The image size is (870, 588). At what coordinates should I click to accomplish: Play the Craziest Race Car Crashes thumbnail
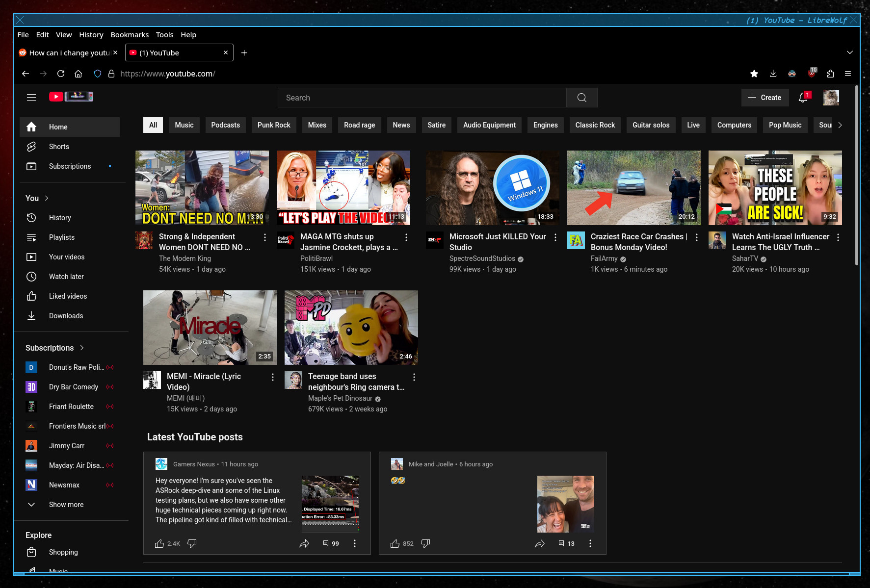(x=633, y=188)
